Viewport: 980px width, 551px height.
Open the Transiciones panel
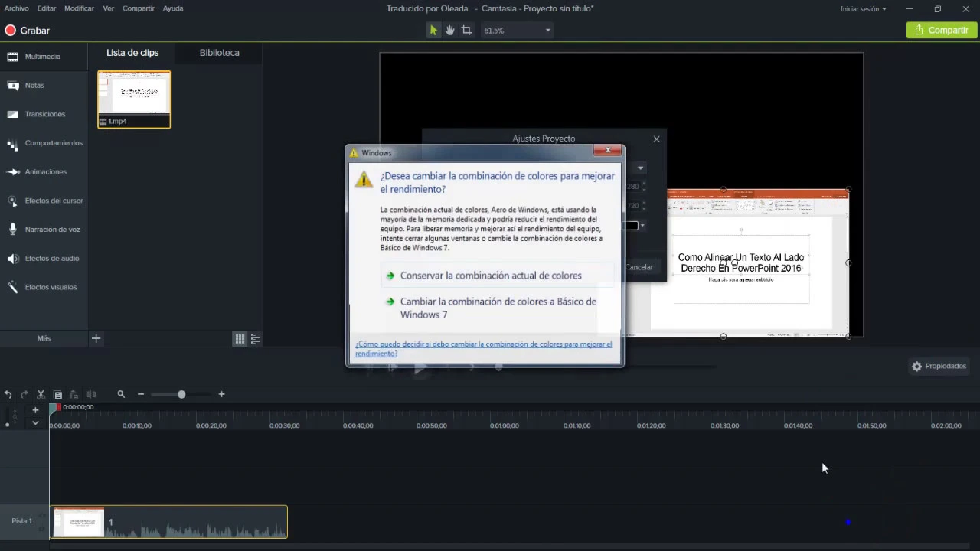(x=44, y=114)
